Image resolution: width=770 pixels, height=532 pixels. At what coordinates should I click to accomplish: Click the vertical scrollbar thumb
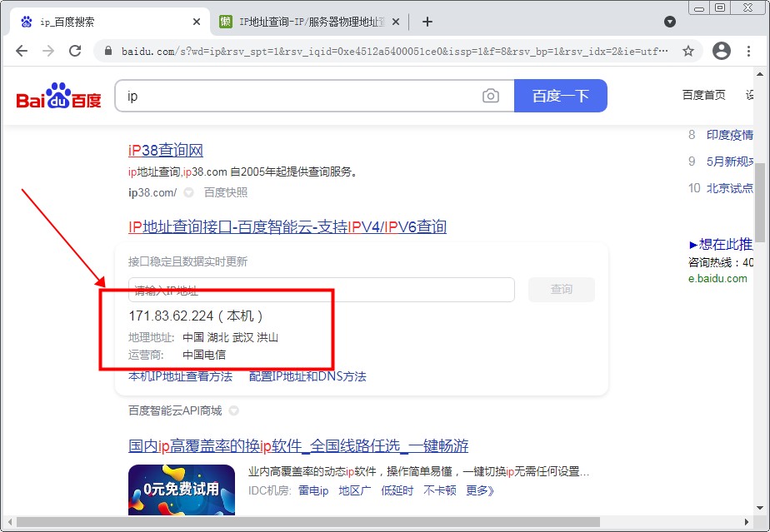coord(760,202)
